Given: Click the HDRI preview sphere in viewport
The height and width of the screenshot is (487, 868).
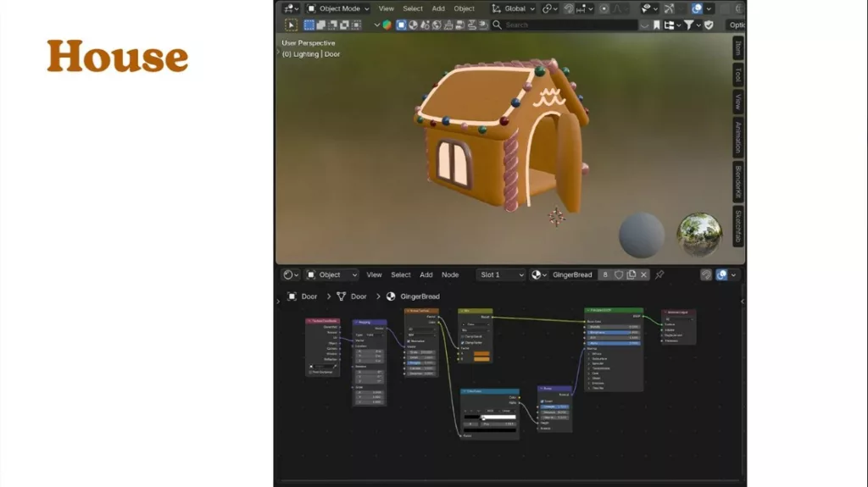Looking at the screenshot, I should [x=699, y=235].
